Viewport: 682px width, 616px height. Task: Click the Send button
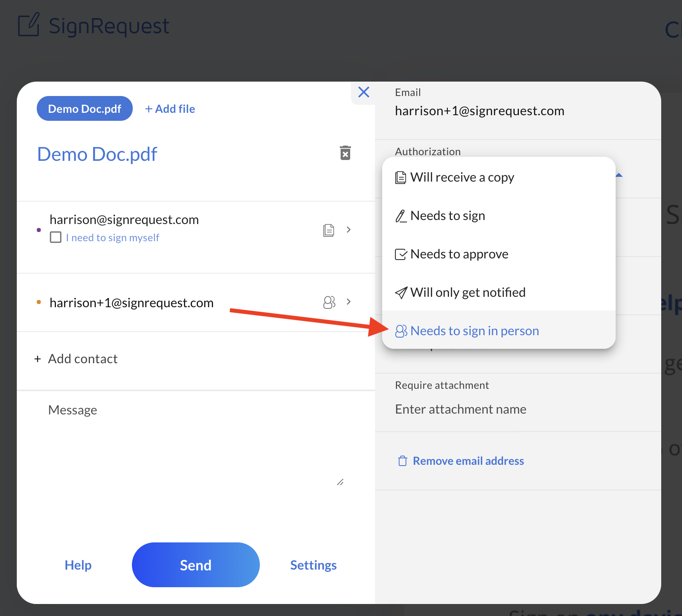click(196, 565)
